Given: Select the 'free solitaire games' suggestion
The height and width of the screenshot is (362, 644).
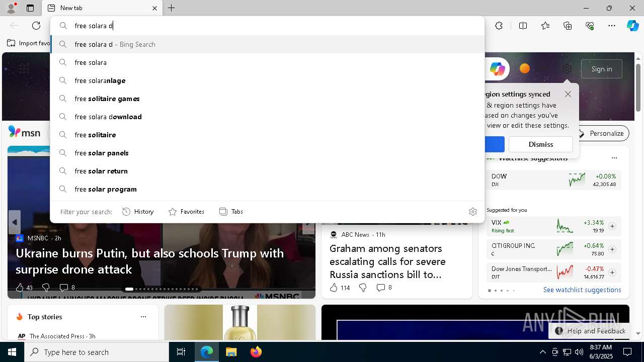Looking at the screenshot, I should (267, 99).
